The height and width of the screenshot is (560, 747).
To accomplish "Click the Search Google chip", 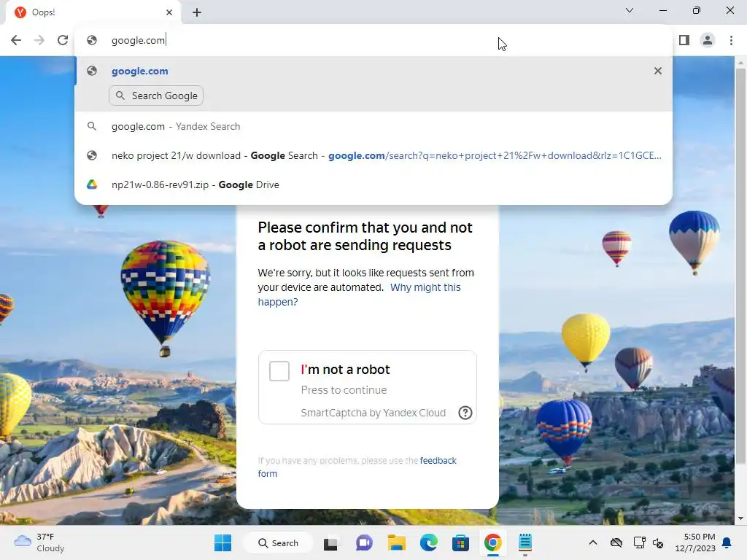I will pyautogui.click(x=156, y=96).
